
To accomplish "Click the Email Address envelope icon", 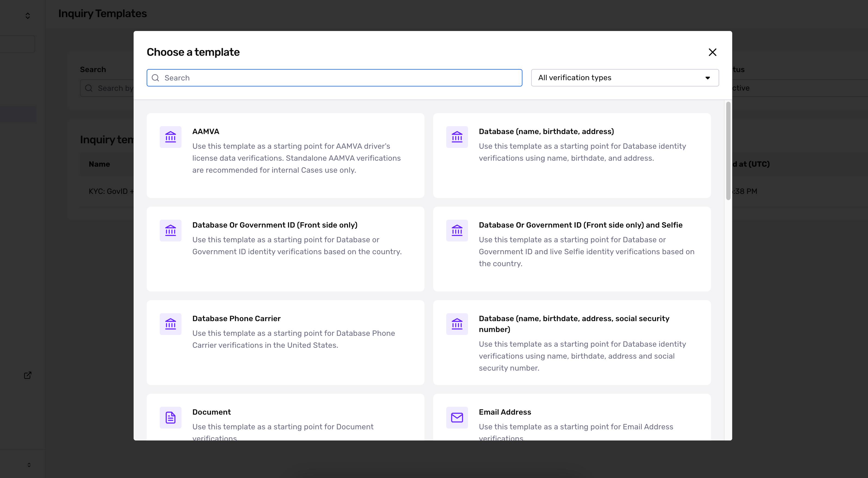I will pyautogui.click(x=457, y=417).
